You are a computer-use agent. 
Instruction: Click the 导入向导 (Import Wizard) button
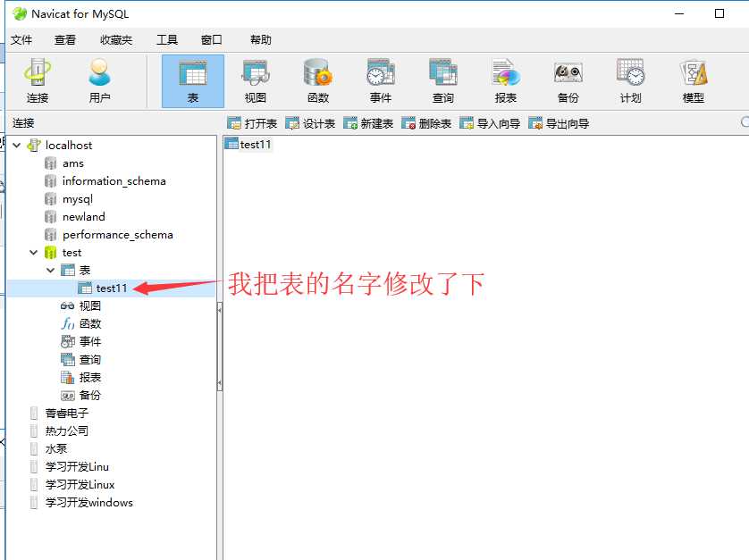490,123
